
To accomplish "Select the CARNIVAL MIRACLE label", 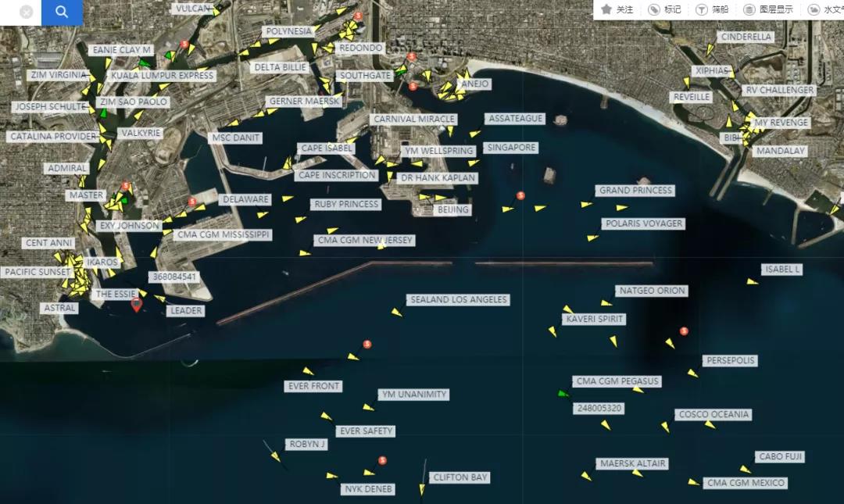I will click(413, 120).
